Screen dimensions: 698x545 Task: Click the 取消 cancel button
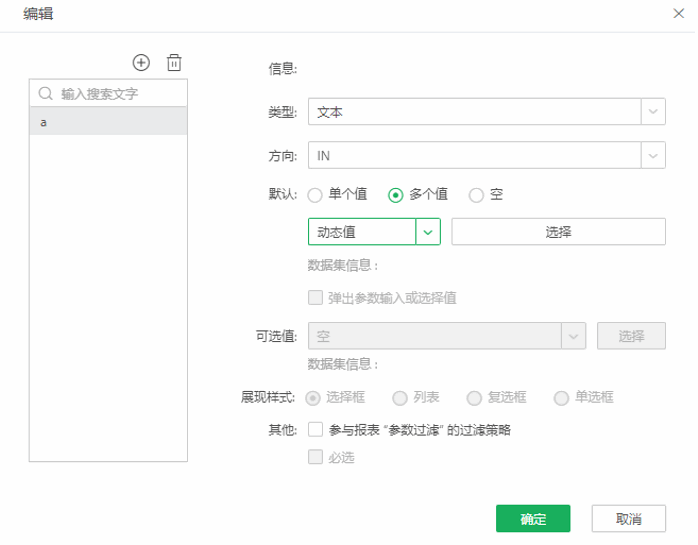(x=628, y=519)
